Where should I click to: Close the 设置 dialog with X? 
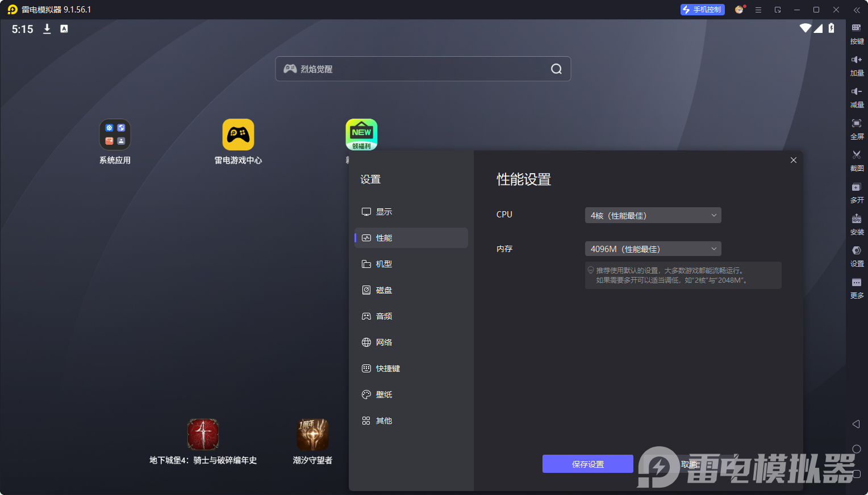(794, 160)
